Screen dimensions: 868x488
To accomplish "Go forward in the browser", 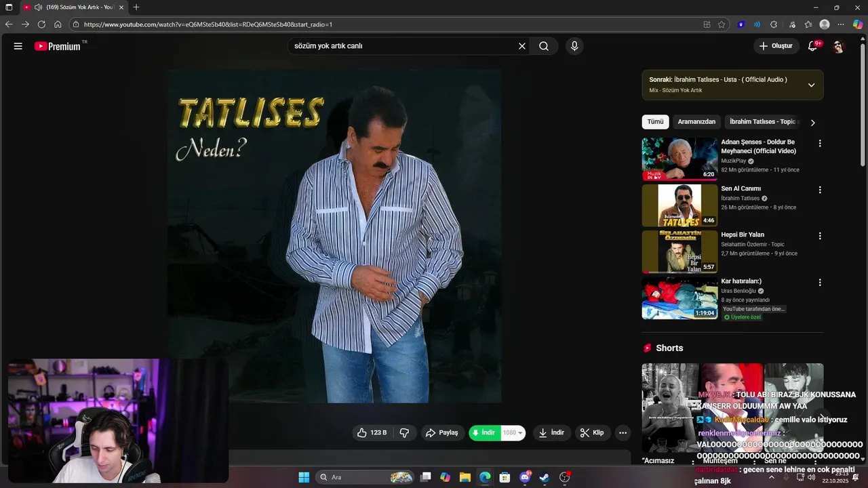I will click(x=25, y=24).
